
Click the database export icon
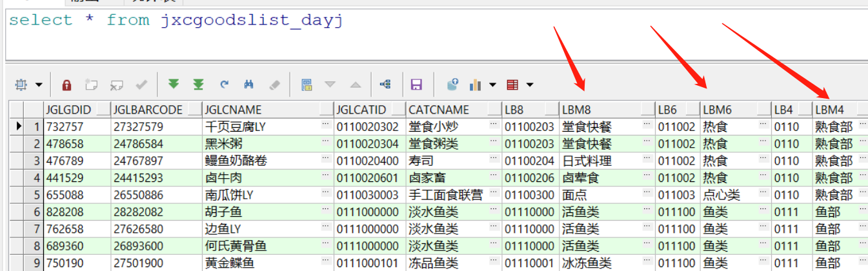452,85
